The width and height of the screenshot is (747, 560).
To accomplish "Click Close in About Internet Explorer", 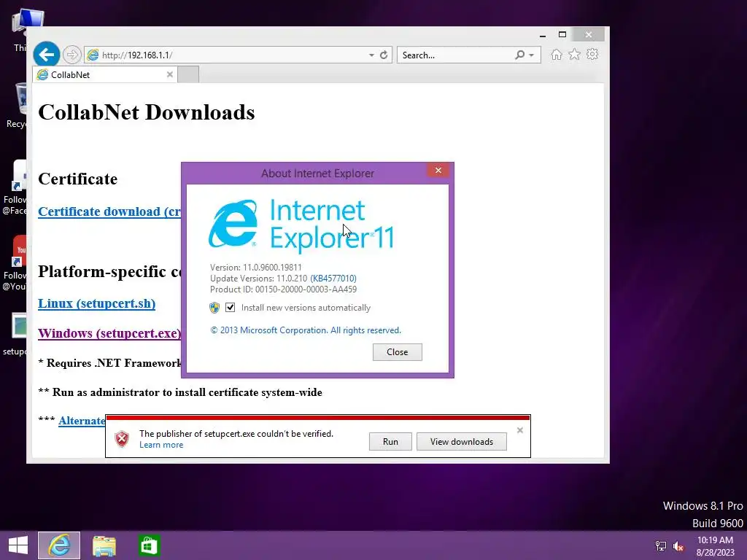I will (x=398, y=352).
